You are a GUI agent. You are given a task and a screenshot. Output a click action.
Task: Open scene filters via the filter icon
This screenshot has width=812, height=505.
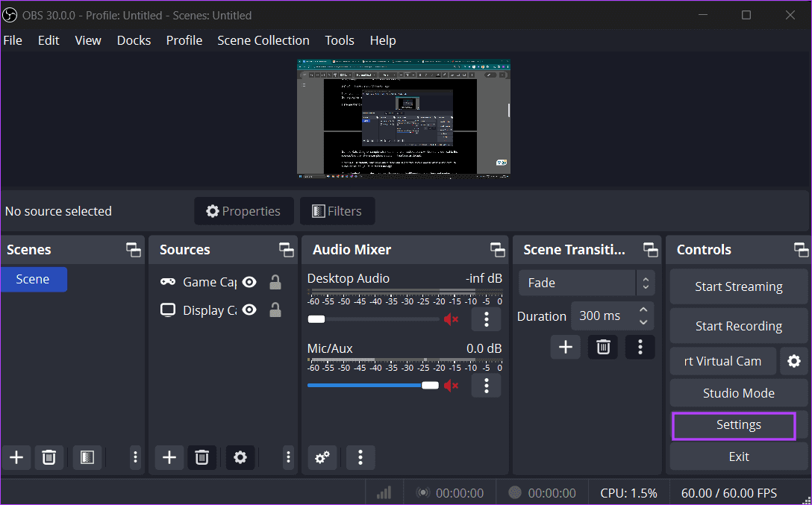(87, 457)
